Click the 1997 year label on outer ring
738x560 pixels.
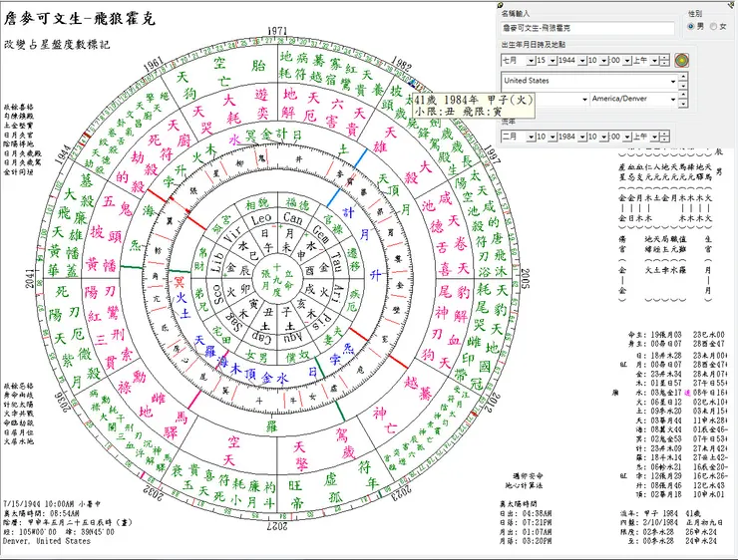click(x=490, y=153)
